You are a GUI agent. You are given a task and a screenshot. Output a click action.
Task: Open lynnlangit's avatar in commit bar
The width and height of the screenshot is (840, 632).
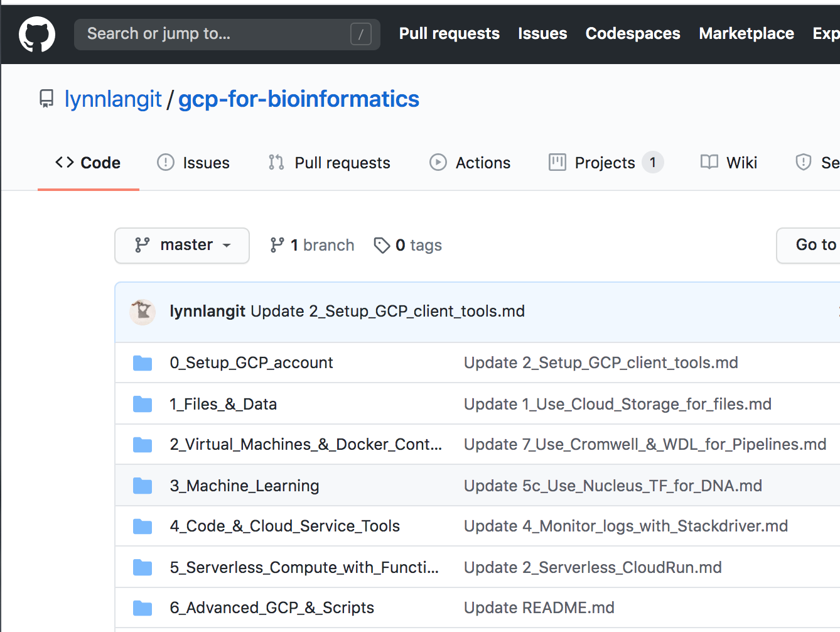[x=143, y=312]
